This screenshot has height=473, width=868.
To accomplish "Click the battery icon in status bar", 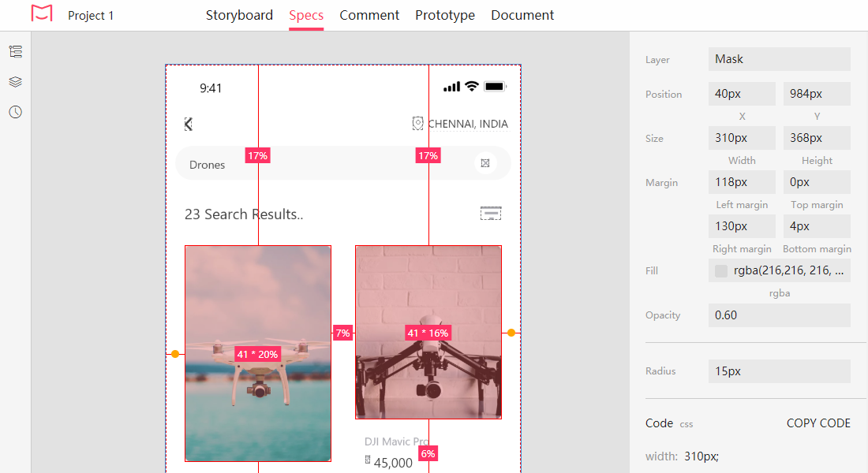I will 495,86.
